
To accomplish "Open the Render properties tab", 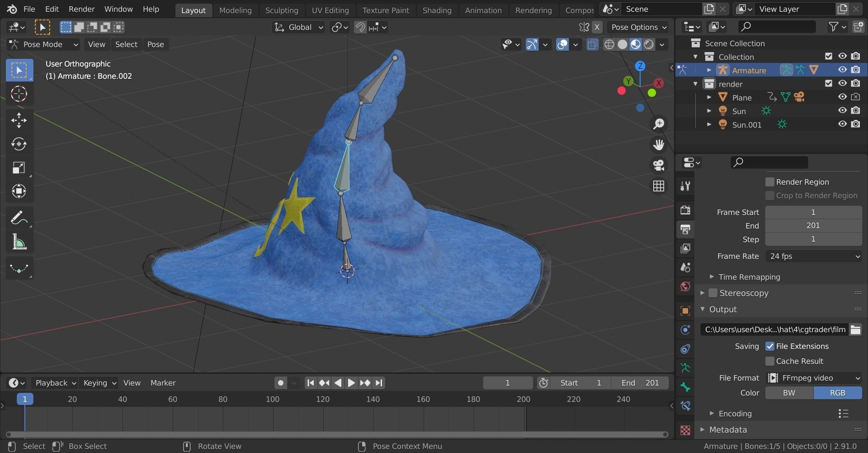I will point(685,210).
